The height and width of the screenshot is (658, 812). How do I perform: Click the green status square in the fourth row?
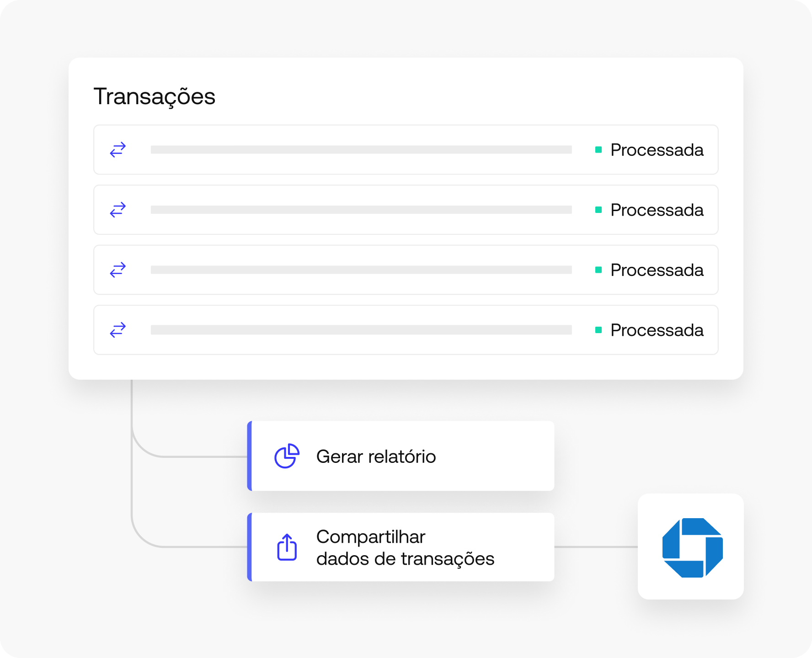[598, 330]
